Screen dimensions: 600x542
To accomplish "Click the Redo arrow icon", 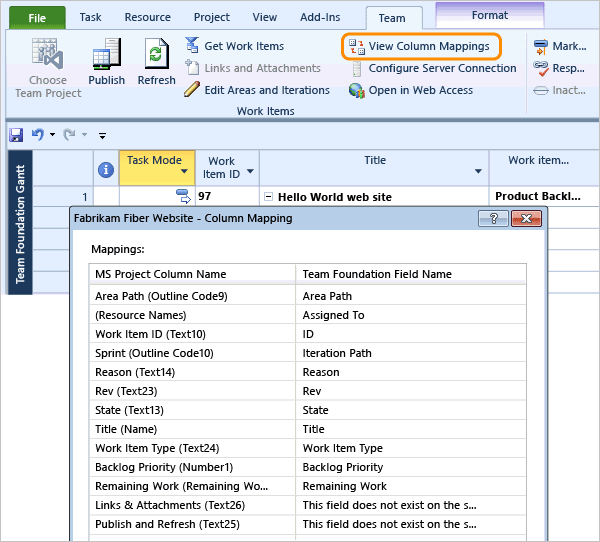I will coord(69,134).
